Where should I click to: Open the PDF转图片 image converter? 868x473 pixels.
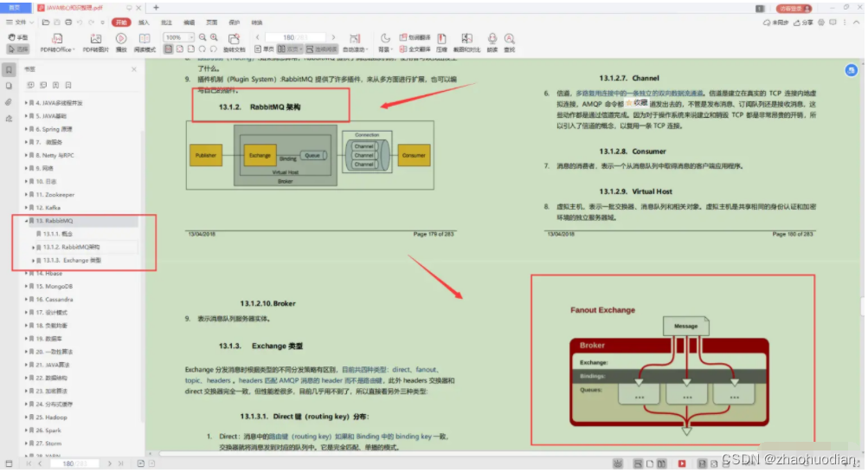tap(96, 42)
